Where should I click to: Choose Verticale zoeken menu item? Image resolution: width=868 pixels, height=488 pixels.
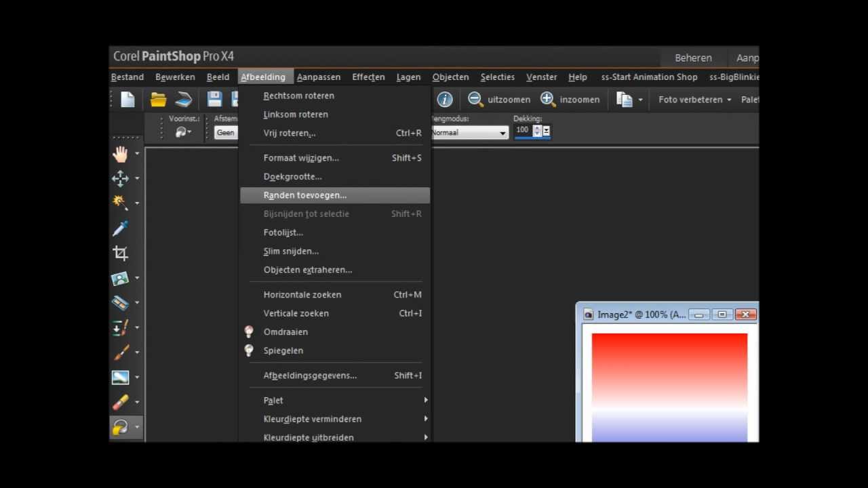[335, 313]
